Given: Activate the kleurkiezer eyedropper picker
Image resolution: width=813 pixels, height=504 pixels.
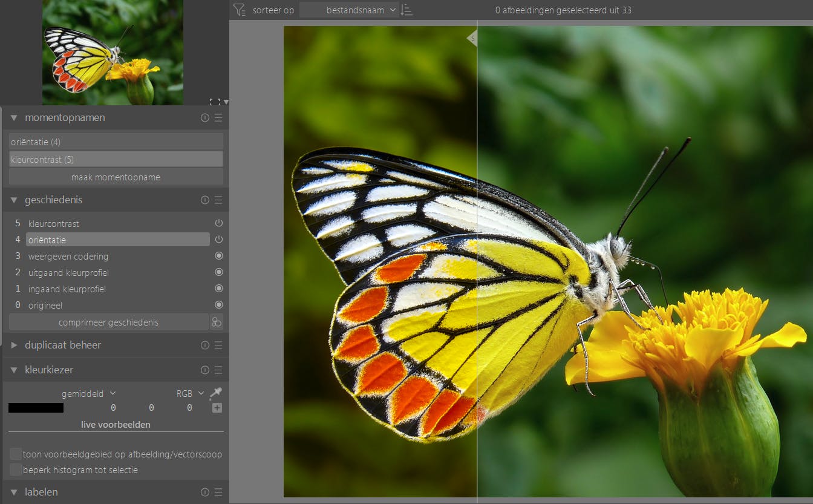Looking at the screenshot, I should [x=216, y=393].
